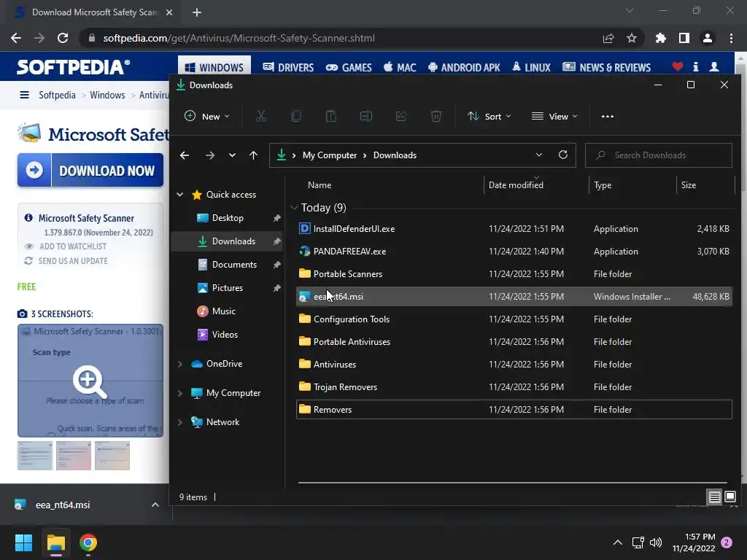The image size is (747, 560).
Task: Collapse the Quick access tree node
Action: [180, 194]
